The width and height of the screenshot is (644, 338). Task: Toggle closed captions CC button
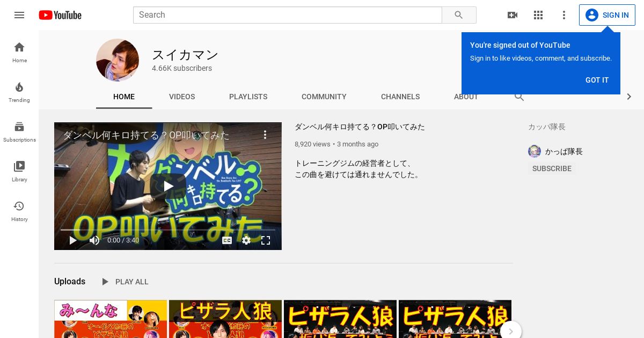227,240
